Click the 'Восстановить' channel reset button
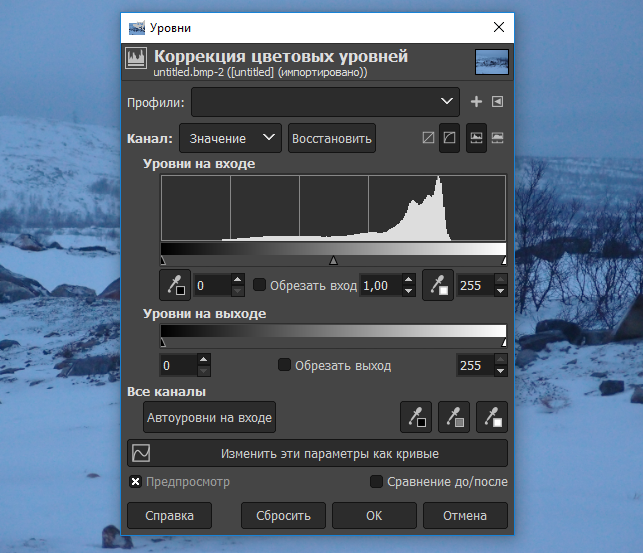This screenshot has height=553, width=643. pos(331,138)
